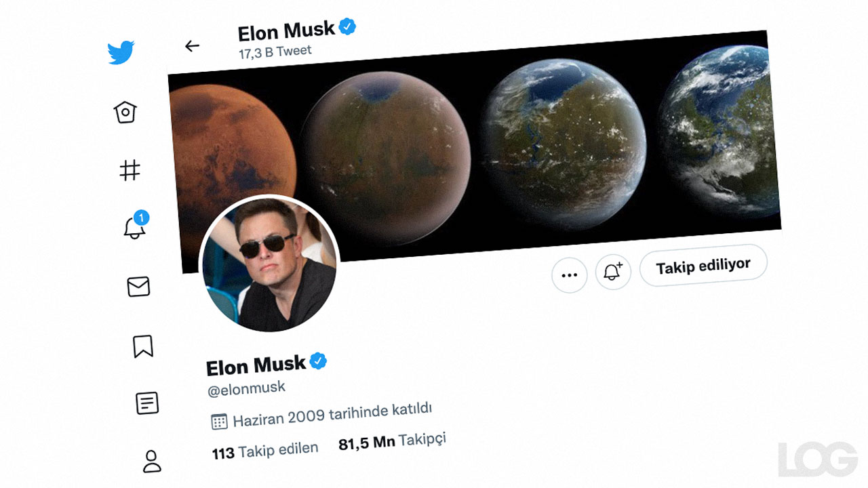The width and height of the screenshot is (868, 488).
Task: Toggle the Takip ediliyor follow button
Action: (703, 265)
